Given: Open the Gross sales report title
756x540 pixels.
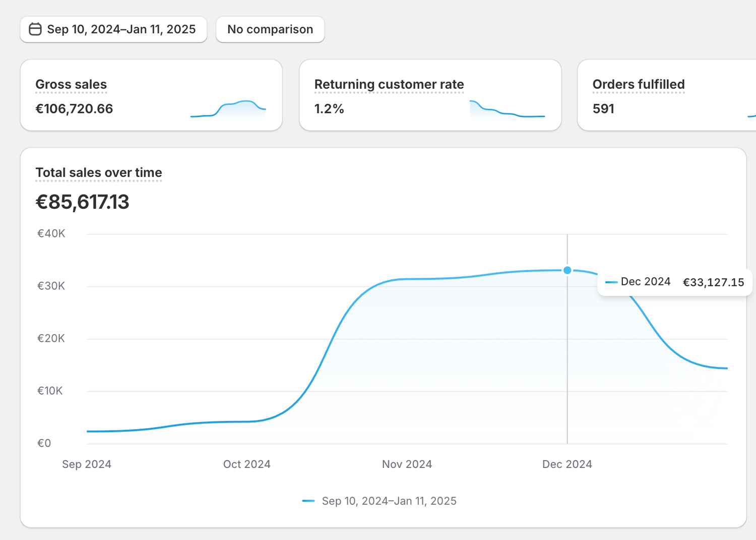Looking at the screenshot, I should (71, 84).
